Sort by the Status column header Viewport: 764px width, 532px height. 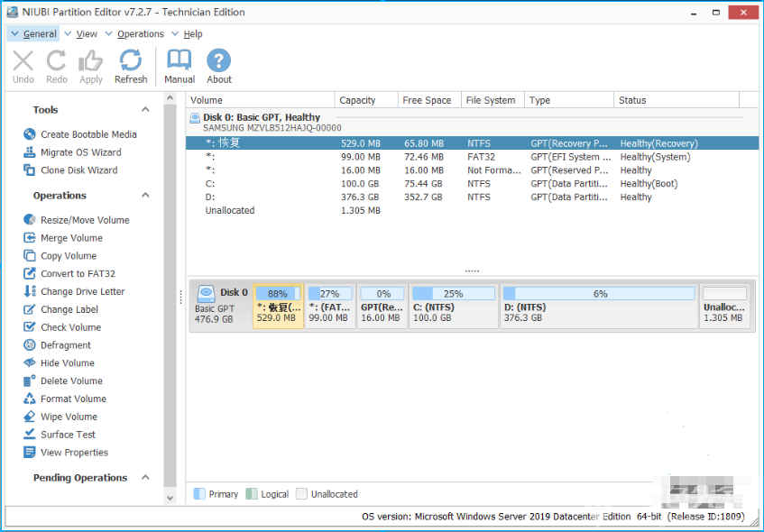(x=677, y=100)
